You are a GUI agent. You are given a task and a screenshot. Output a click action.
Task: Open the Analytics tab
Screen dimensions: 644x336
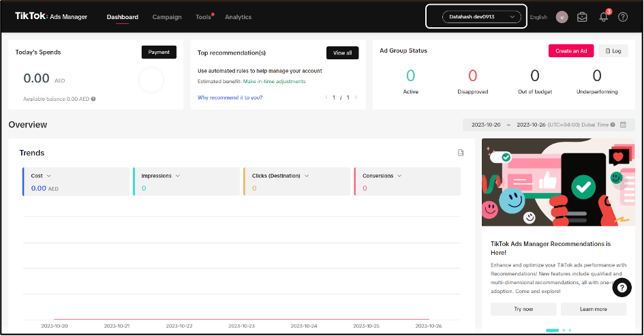(x=238, y=17)
